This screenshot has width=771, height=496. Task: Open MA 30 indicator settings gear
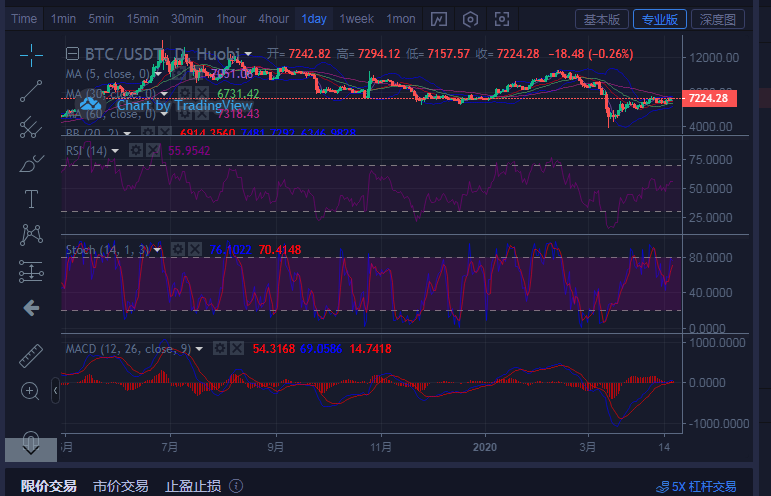coord(184,93)
